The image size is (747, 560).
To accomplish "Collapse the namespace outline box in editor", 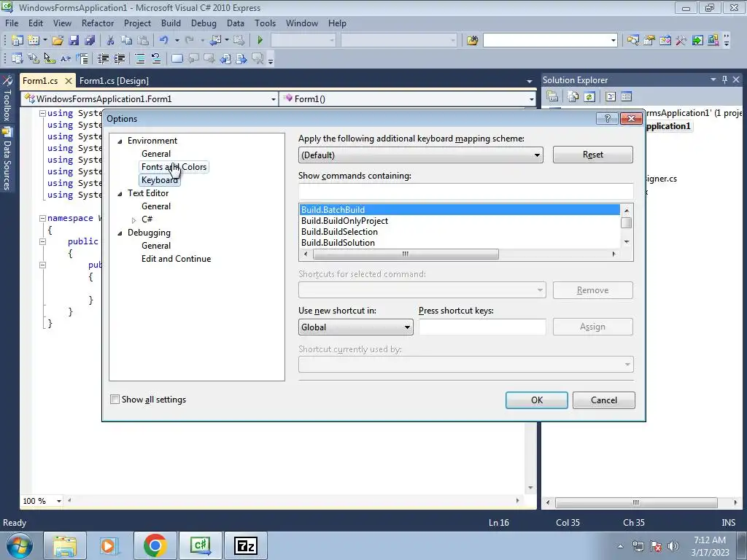I will 42,218.
